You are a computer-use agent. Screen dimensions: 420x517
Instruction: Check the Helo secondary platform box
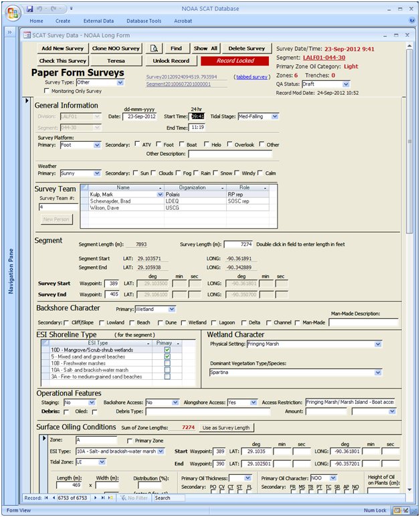[206, 144]
